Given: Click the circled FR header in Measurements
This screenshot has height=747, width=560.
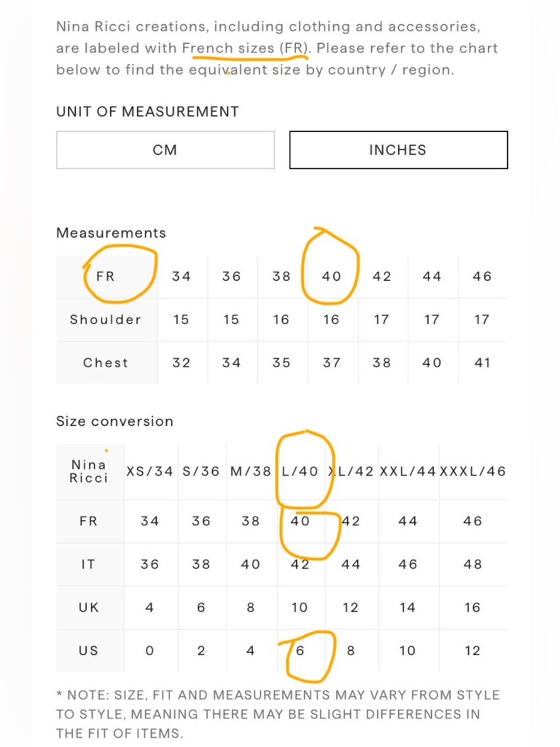Looking at the screenshot, I should [106, 277].
